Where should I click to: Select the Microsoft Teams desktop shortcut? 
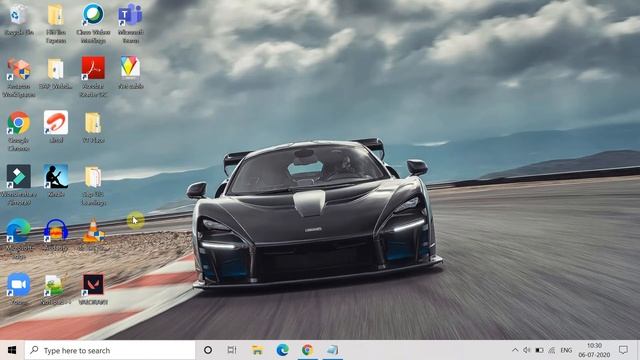(x=130, y=24)
